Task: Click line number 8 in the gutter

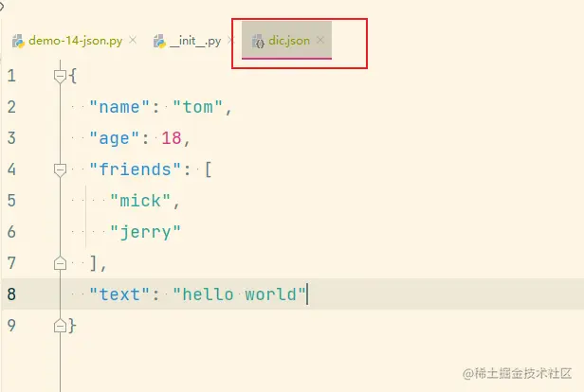Action: pos(11,294)
